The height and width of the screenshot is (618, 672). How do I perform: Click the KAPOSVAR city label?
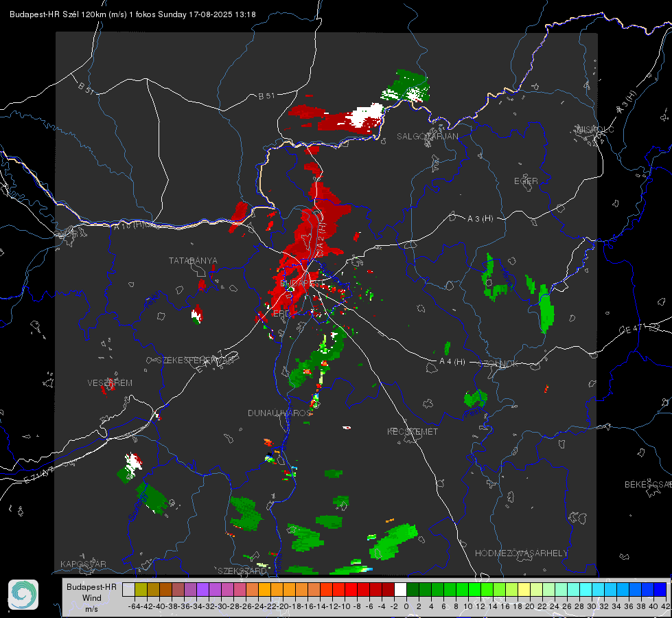83,564
